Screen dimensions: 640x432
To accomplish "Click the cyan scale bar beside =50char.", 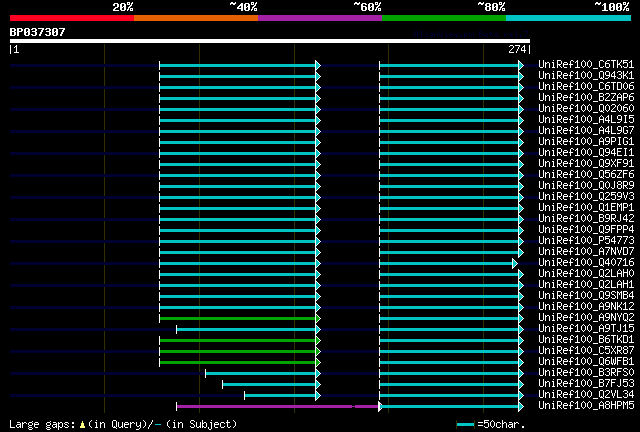I will (465, 425).
